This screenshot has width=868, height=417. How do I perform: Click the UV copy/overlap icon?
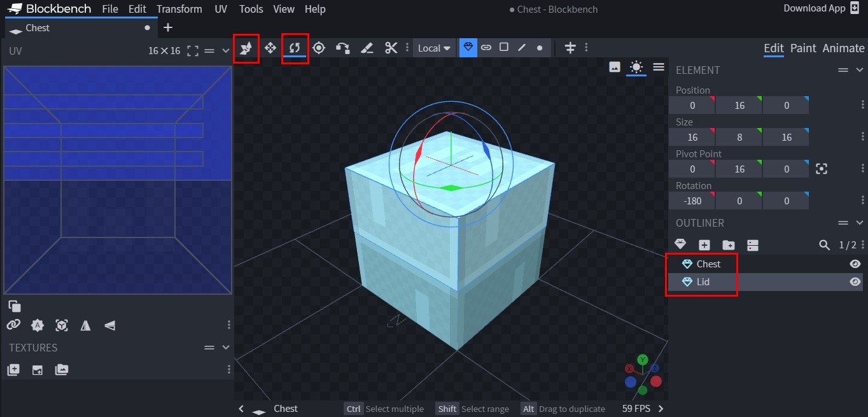click(x=15, y=306)
